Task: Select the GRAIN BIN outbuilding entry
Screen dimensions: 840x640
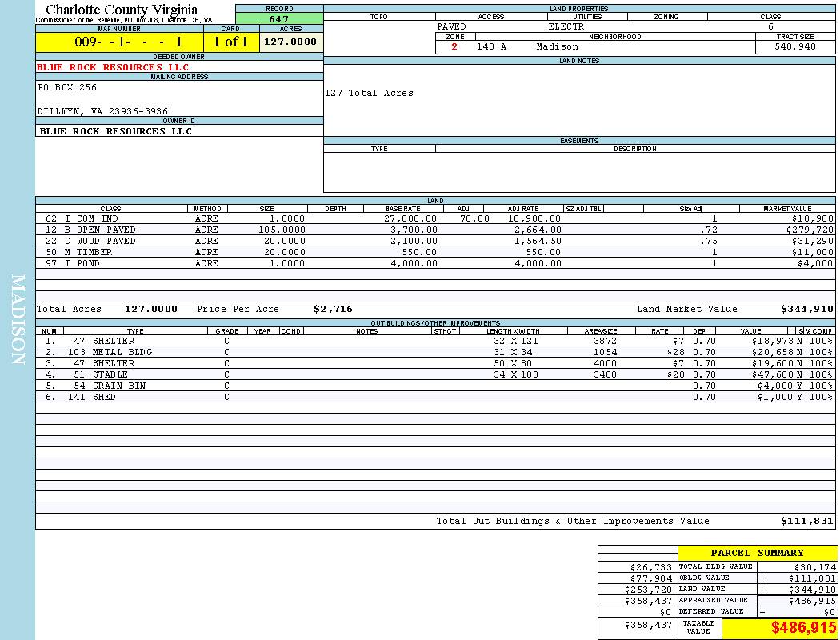Action: [118, 386]
